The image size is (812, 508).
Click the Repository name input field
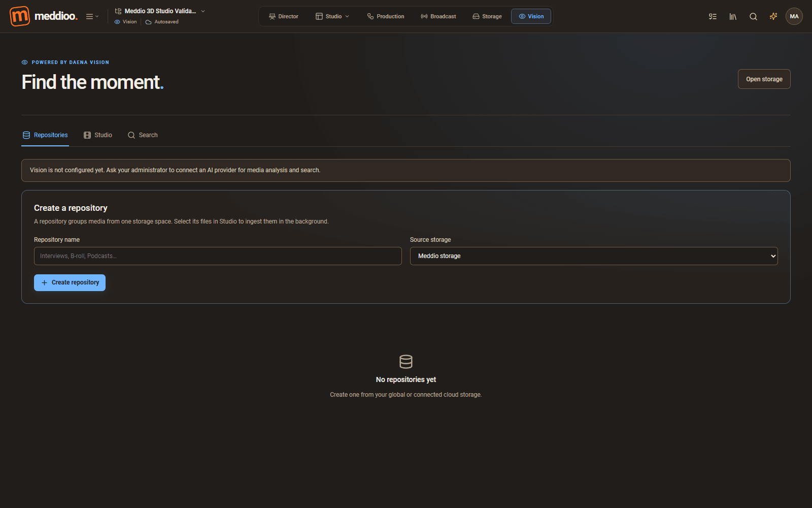218,256
